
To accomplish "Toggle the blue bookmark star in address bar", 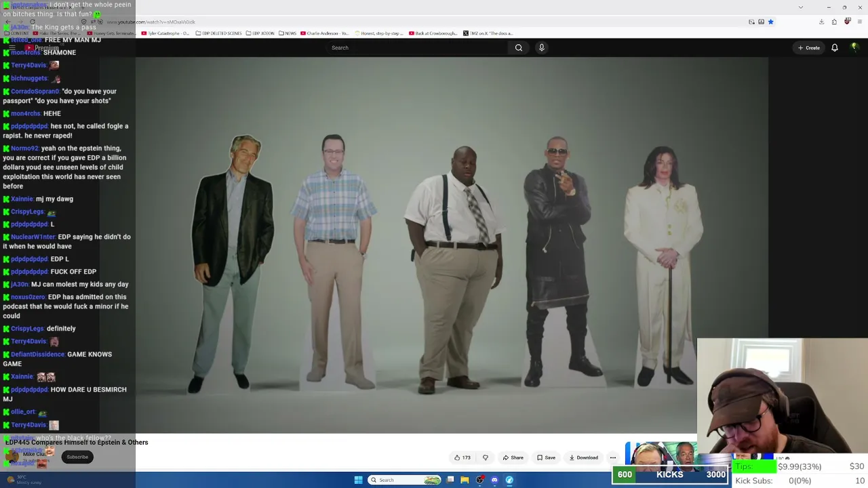I will pos(770,22).
